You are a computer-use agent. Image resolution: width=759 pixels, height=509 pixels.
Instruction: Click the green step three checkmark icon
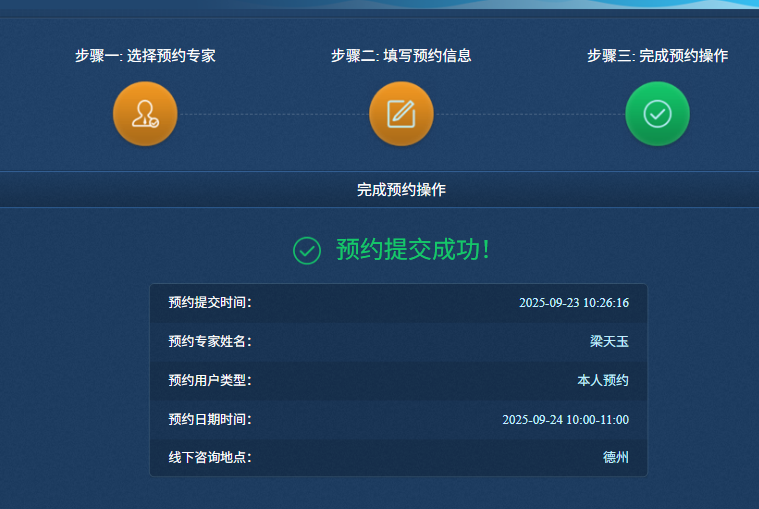tap(657, 113)
